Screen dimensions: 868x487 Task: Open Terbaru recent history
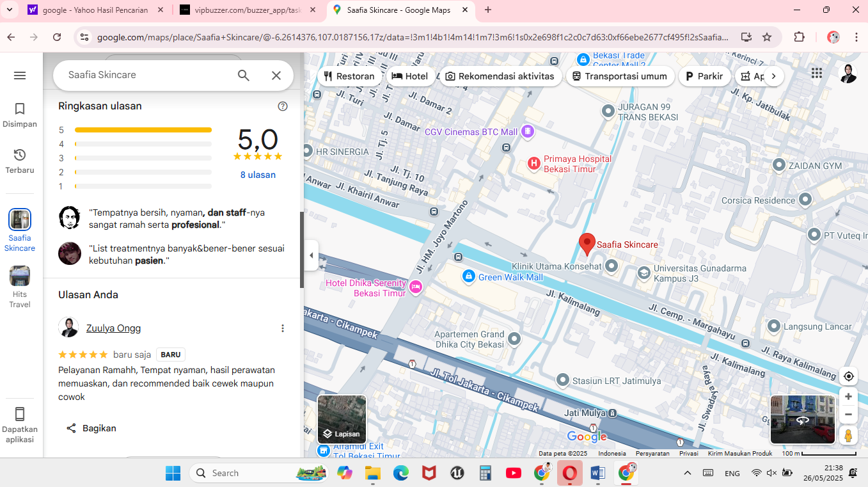click(x=20, y=161)
